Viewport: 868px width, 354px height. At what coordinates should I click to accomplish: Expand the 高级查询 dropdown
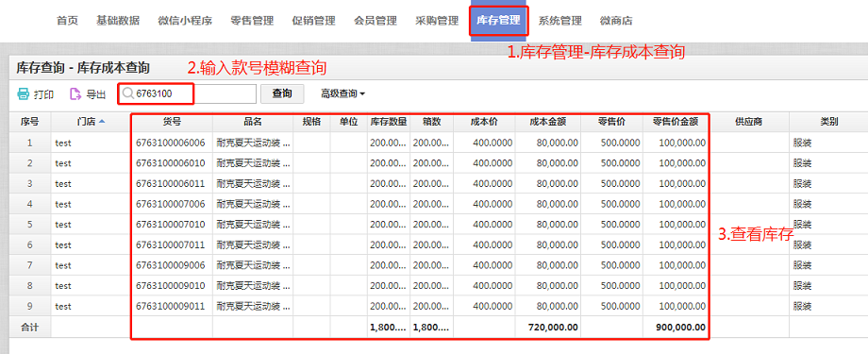pos(342,94)
